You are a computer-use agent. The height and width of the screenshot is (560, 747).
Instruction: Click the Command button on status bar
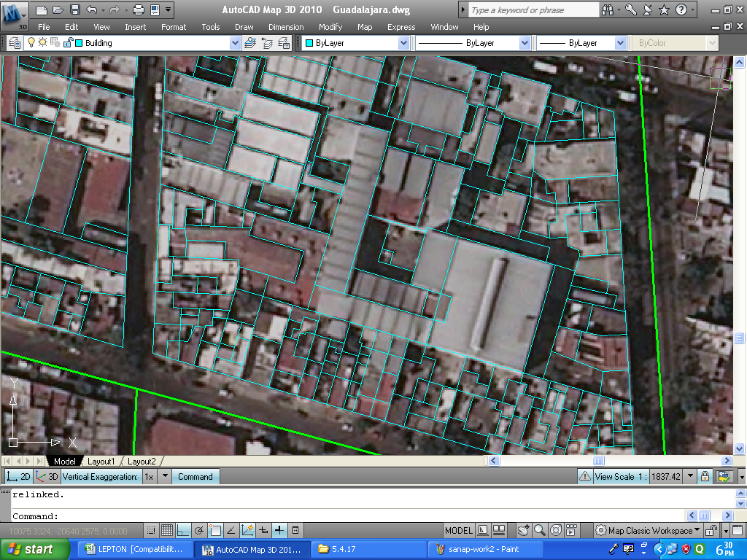(196, 477)
